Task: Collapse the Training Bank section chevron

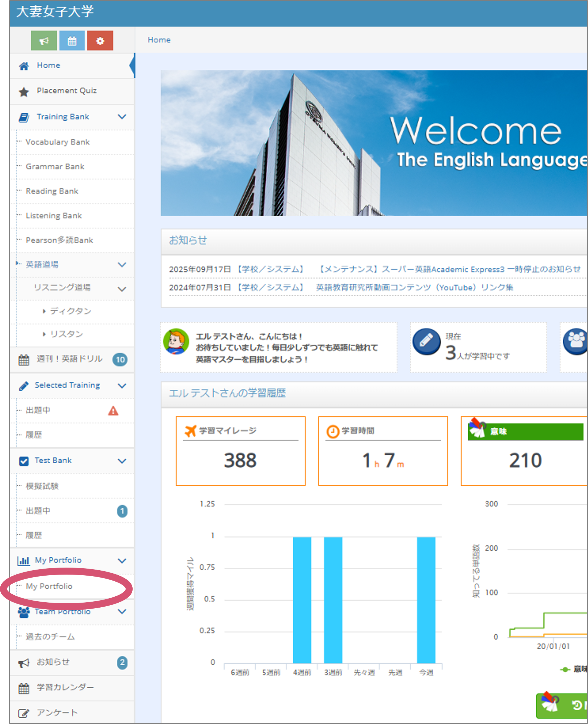Action: pos(122,117)
